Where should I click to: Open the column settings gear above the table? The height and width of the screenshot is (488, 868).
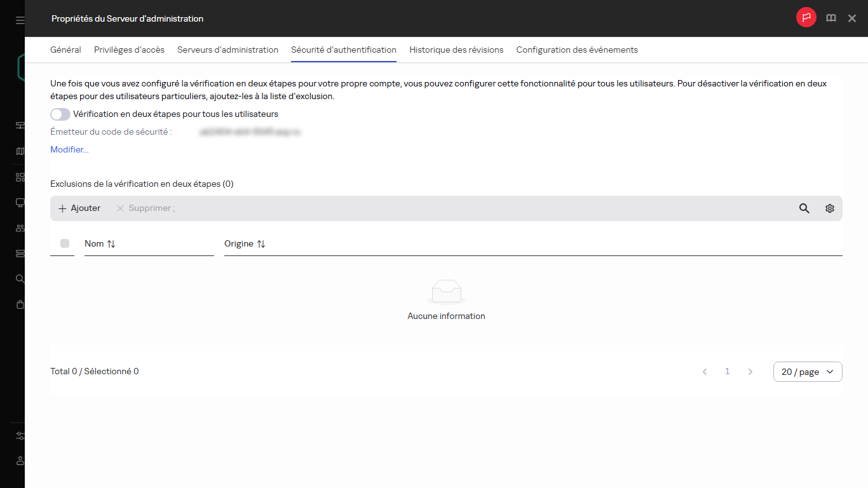click(829, 208)
